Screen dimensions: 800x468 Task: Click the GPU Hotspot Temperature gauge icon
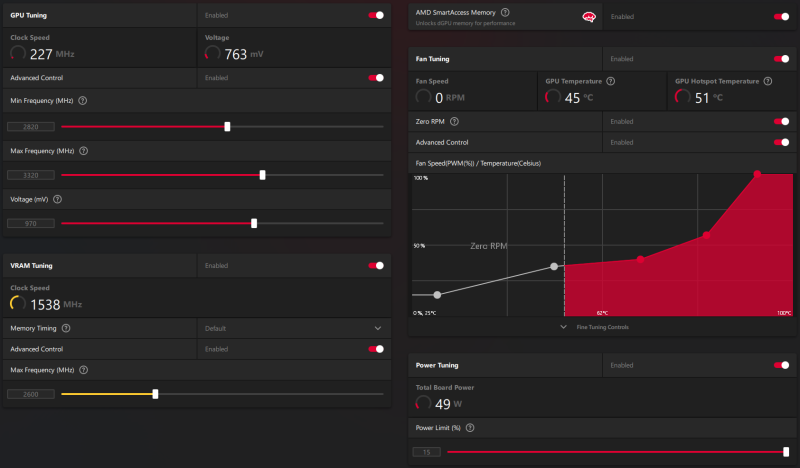coord(683,96)
